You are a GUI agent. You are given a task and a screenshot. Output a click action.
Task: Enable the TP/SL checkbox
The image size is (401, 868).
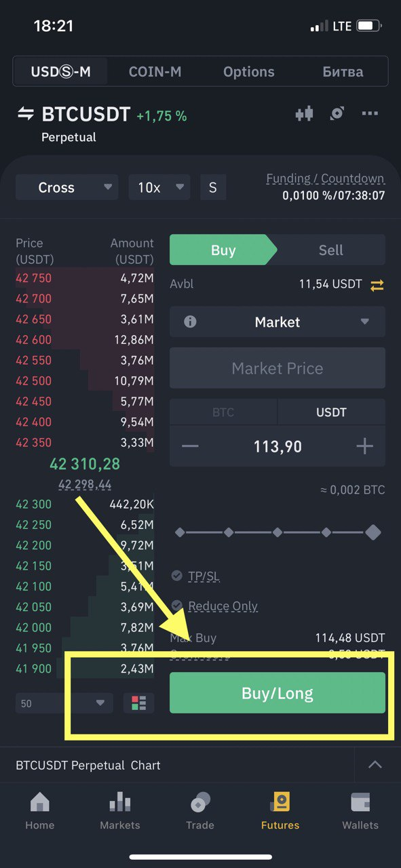coord(177,576)
